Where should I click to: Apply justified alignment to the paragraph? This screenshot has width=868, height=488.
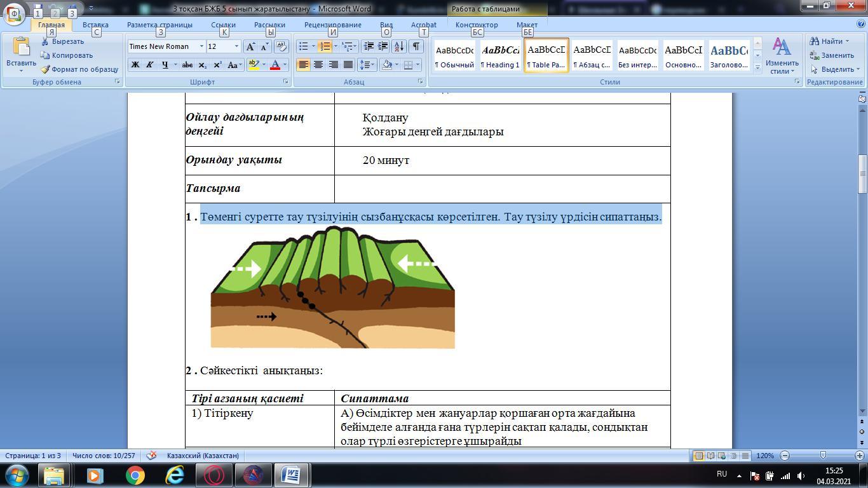point(348,65)
